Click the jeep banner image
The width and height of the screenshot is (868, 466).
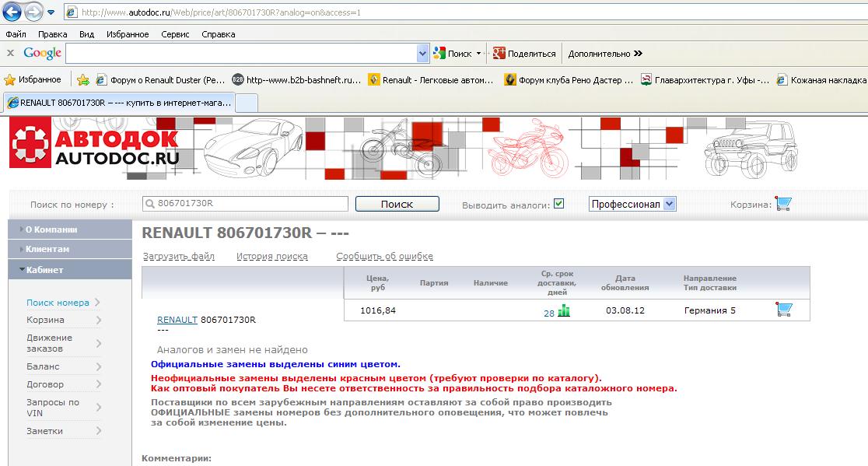[x=751, y=149]
